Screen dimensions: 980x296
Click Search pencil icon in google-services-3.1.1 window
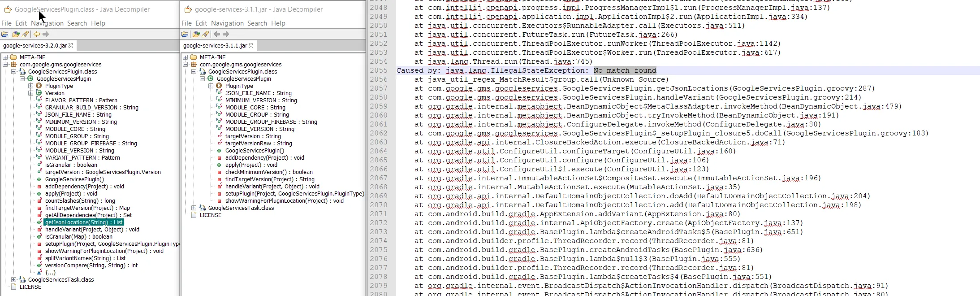coord(206,35)
